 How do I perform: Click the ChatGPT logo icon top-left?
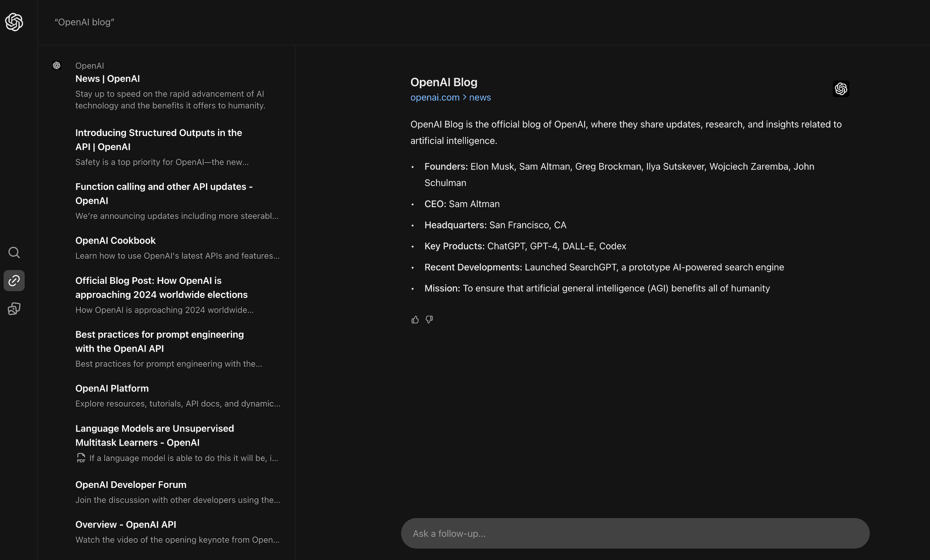[14, 22]
